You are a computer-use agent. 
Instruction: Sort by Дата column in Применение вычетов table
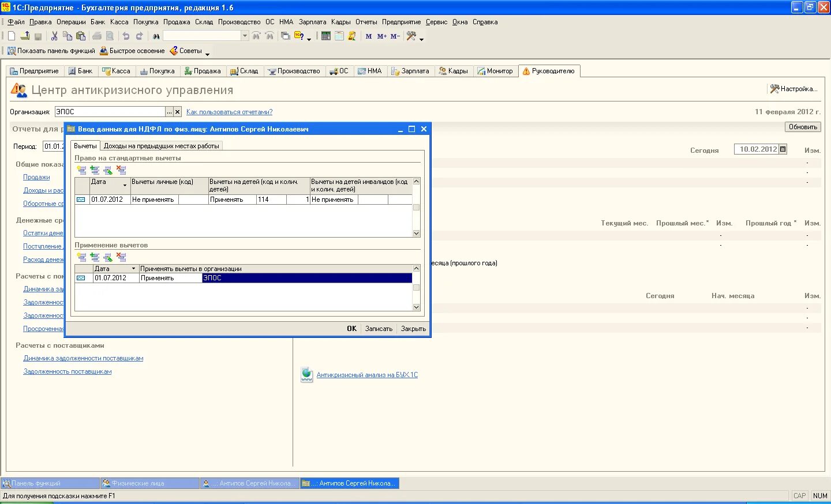pos(116,269)
